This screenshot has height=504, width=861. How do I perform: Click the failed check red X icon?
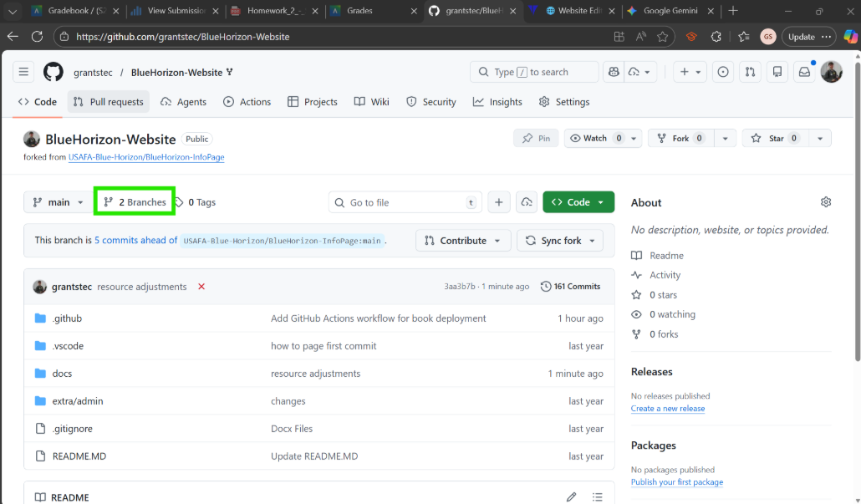201,287
